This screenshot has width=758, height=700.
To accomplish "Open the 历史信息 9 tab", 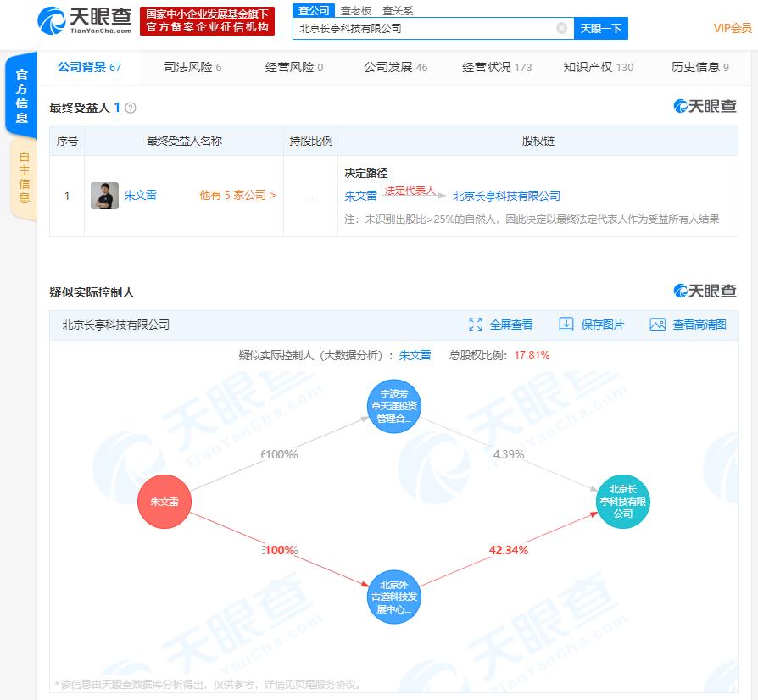I will point(700,67).
